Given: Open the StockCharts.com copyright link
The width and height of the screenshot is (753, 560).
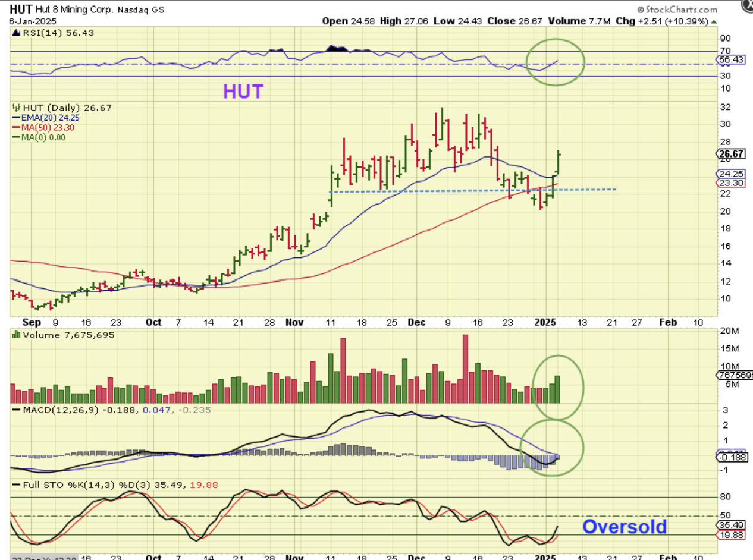Looking at the screenshot, I should (x=676, y=10).
